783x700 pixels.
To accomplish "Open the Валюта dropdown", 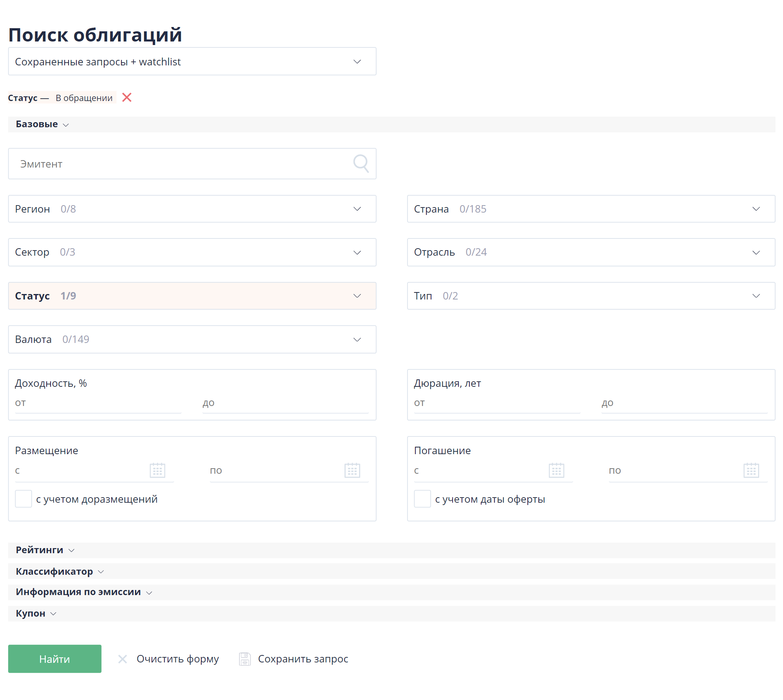I will (192, 339).
